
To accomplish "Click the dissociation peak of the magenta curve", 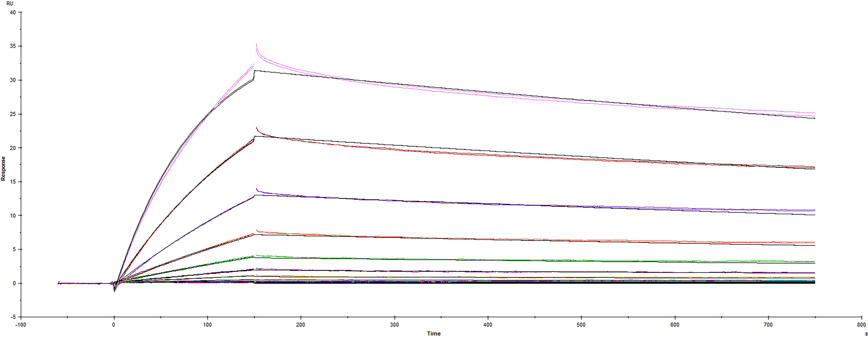I will click(256, 44).
